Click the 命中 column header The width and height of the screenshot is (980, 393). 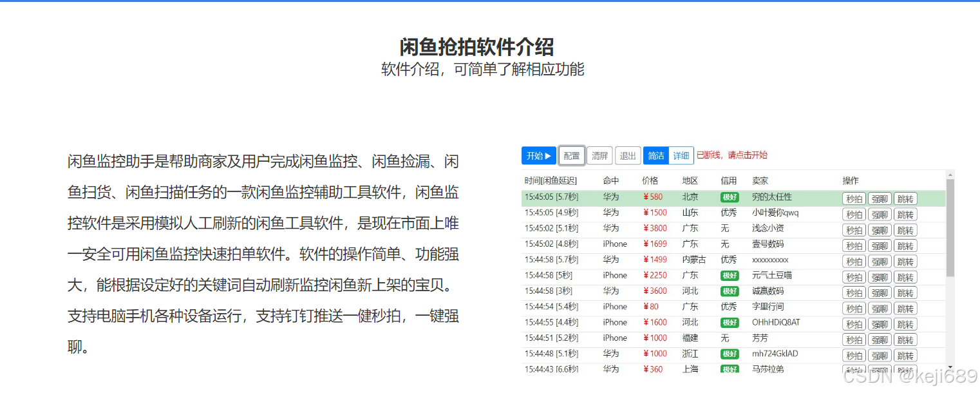click(x=611, y=180)
